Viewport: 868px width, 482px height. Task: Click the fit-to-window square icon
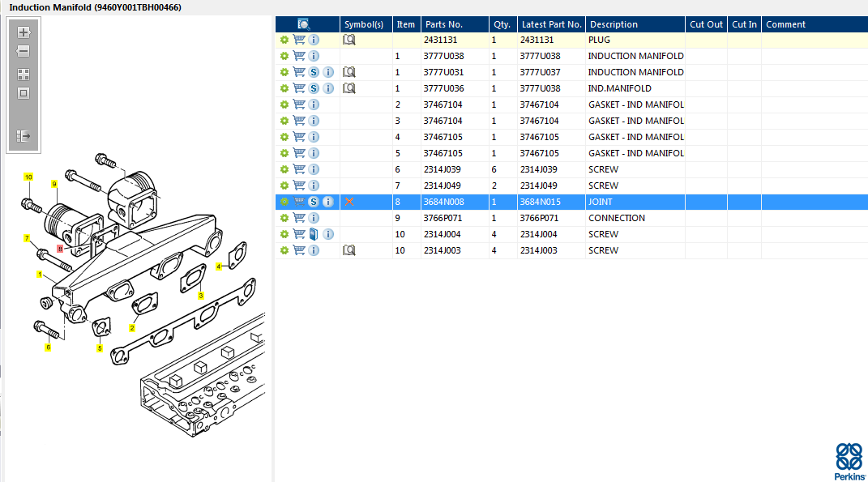point(24,93)
